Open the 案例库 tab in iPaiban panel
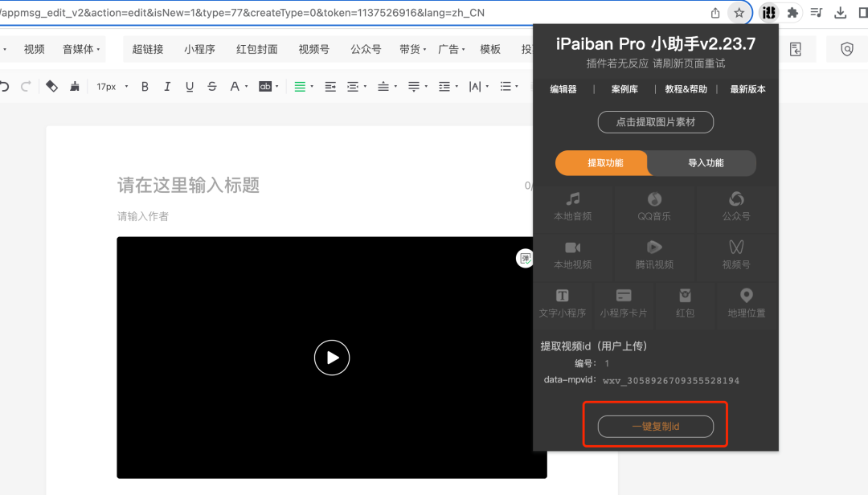Image resolution: width=868 pixels, height=495 pixels. [x=624, y=89]
